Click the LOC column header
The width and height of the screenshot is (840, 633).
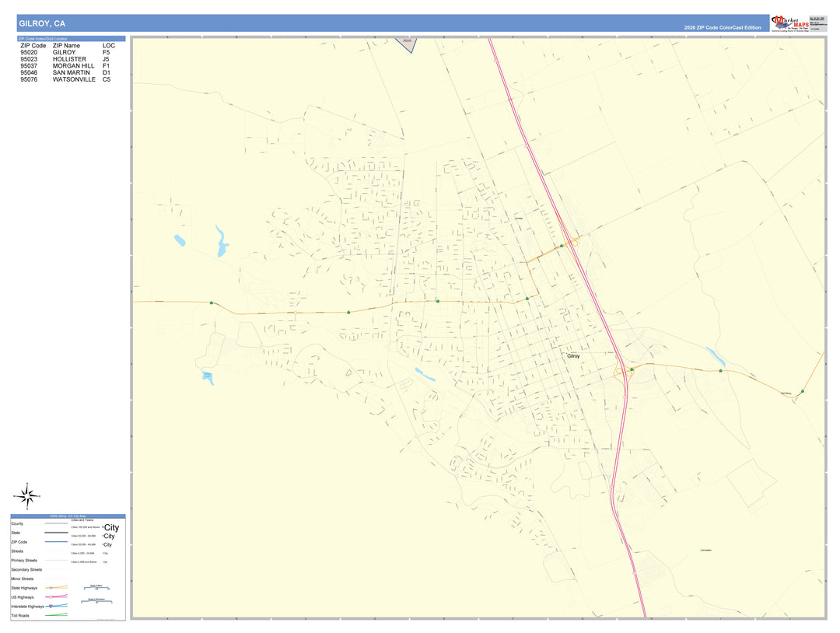(109, 46)
